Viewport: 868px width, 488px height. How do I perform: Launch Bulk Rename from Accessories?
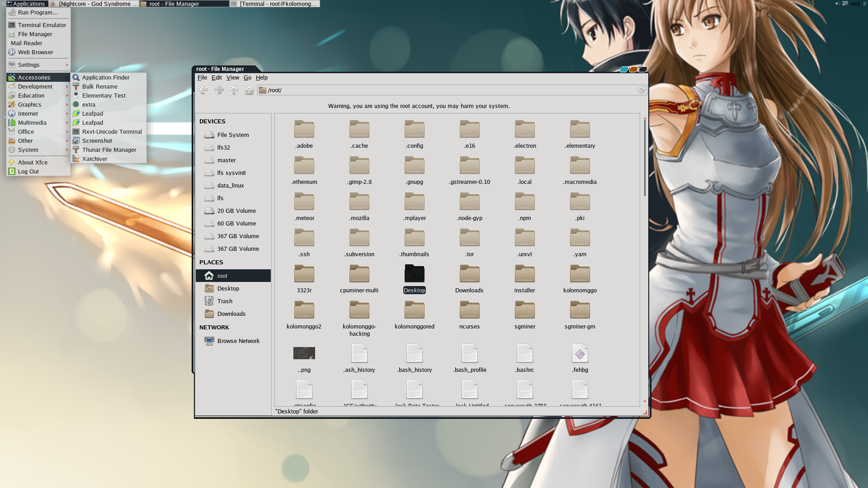tap(108, 87)
